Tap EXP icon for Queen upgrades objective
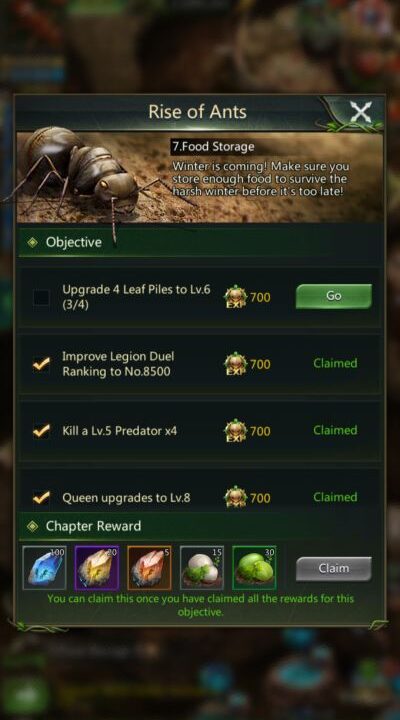This screenshot has width=400, height=720. point(236,497)
